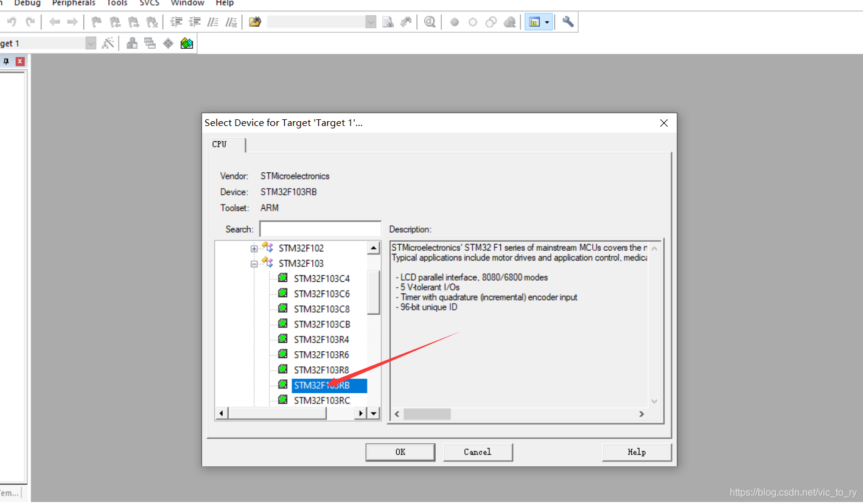This screenshot has width=863, height=504.
Task: Uncomment the selection using the toolbar icon
Action: [231, 22]
